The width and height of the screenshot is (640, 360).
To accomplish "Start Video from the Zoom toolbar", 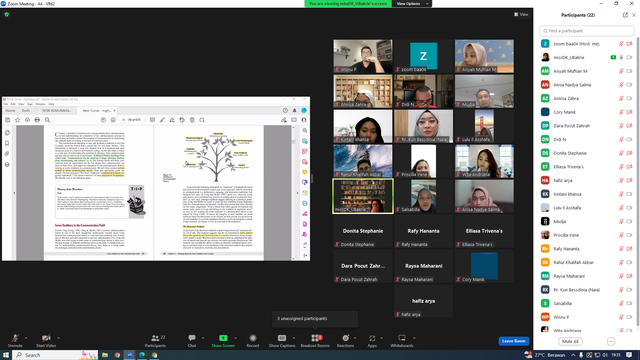I will pyautogui.click(x=46, y=340).
